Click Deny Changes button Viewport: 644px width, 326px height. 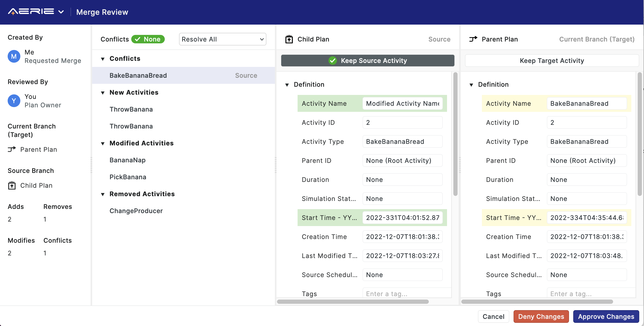click(541, 316)
